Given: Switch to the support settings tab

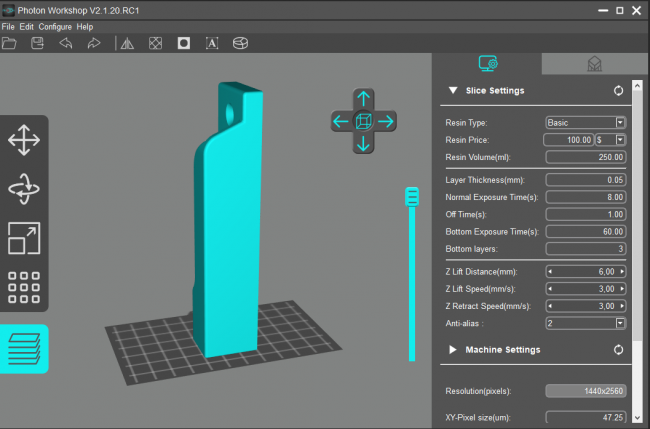Looking at the screenshot, I should tap(595, 64).
